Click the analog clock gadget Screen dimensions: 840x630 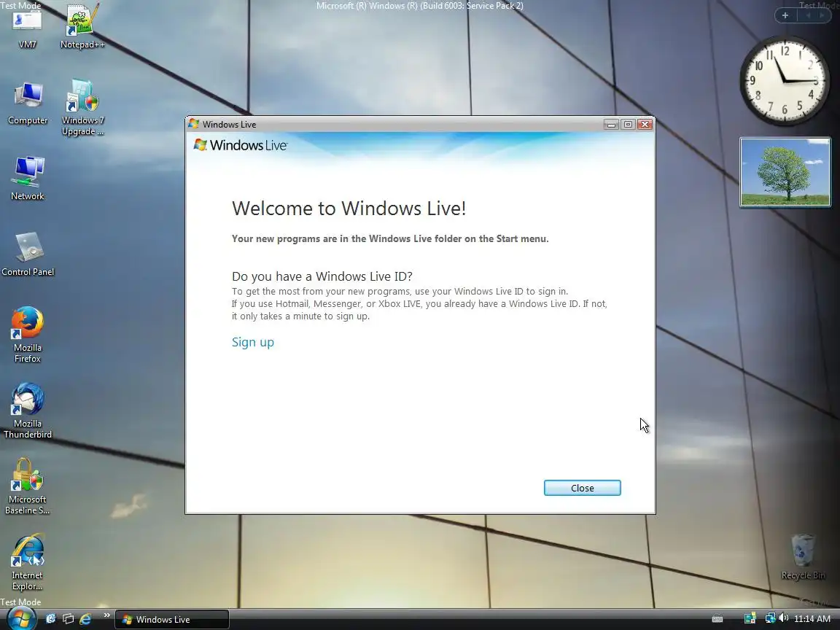click(x=785, y=82)
